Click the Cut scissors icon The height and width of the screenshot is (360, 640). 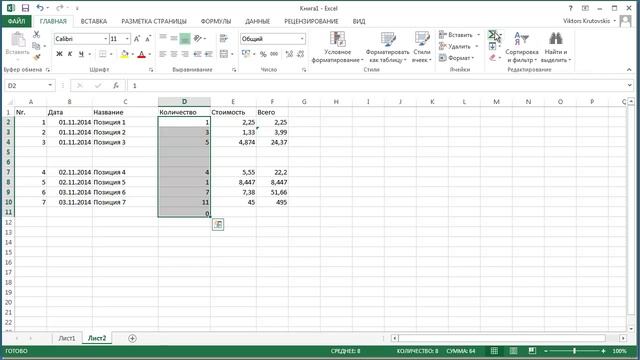(x=36, y=35)
